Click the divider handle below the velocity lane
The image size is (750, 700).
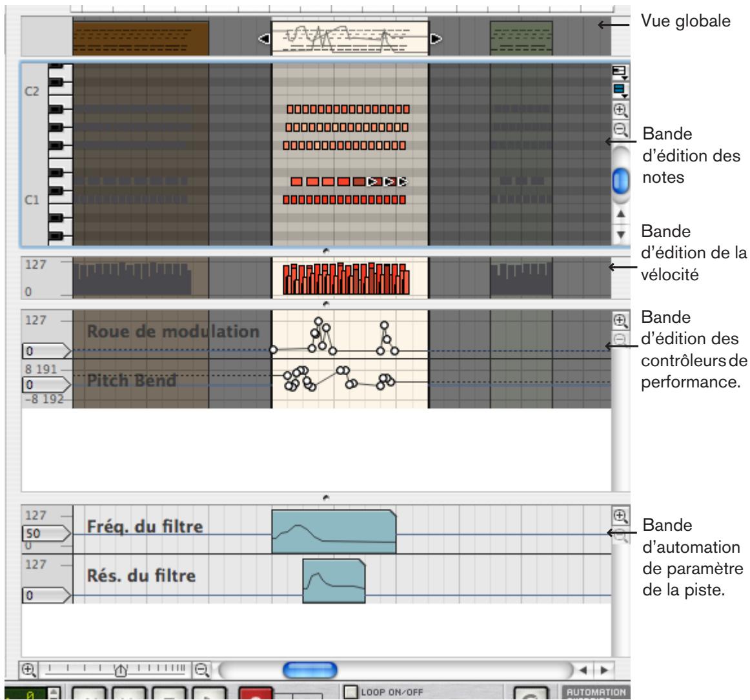(x=326, y=304)
